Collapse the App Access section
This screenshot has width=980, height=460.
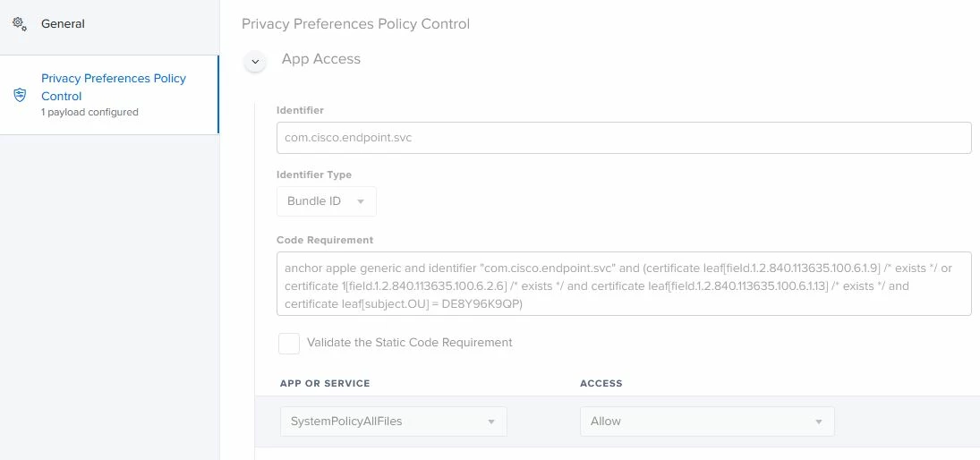[255, 61]
